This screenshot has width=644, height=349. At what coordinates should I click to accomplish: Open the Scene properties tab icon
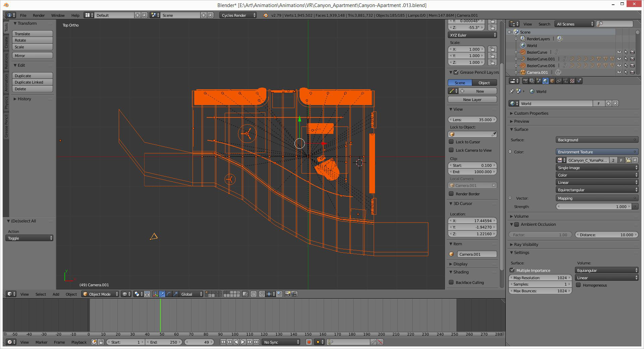539,81
